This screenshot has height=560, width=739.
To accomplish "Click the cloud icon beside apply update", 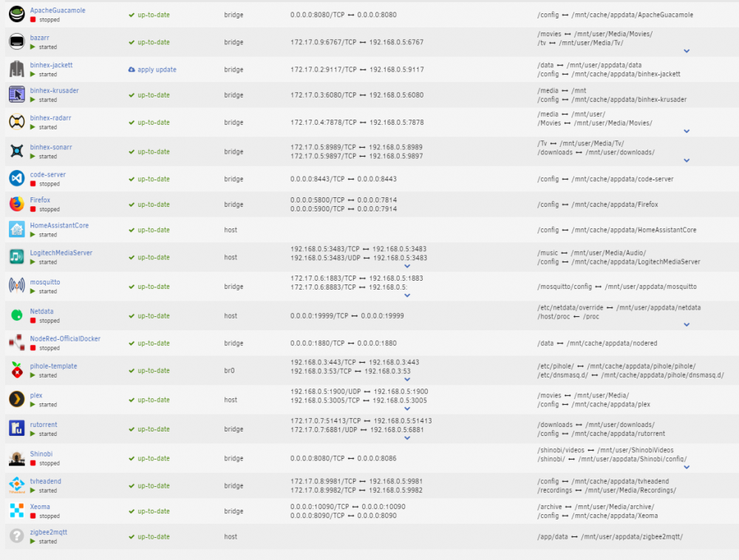I will coord(132,69).
